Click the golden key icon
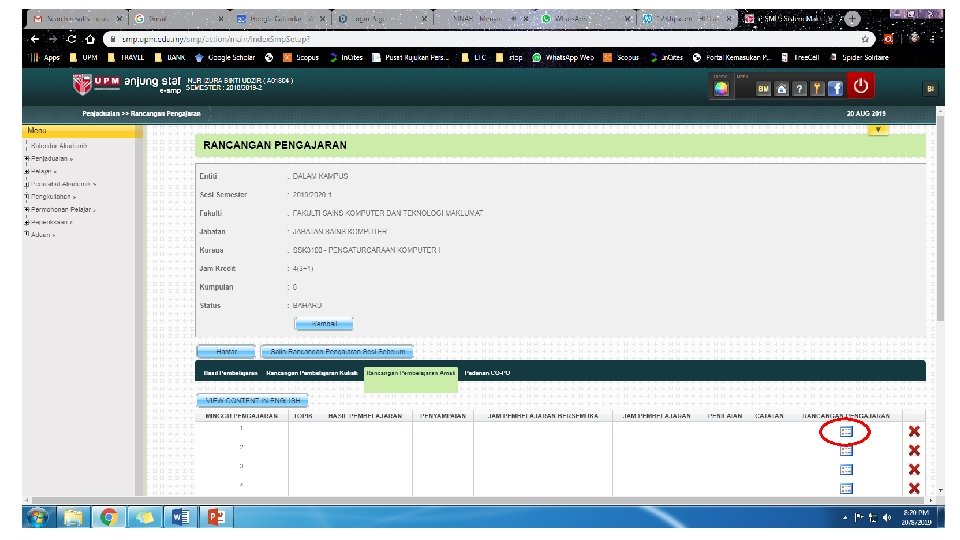This screenshot has width=960, height=540. (817, 89)
